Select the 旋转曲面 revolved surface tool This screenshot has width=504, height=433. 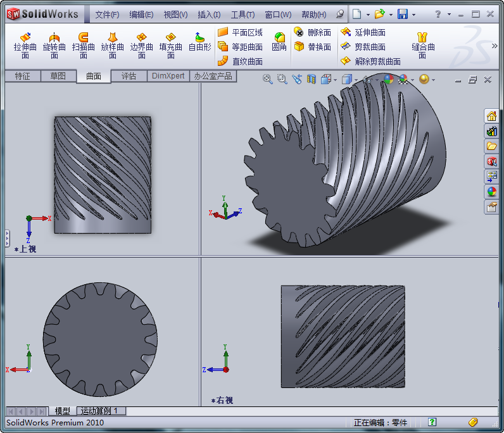point(54,46)
